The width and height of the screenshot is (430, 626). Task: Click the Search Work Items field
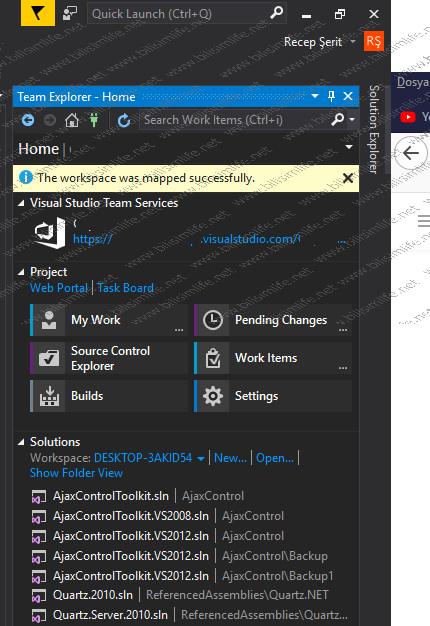236,120
